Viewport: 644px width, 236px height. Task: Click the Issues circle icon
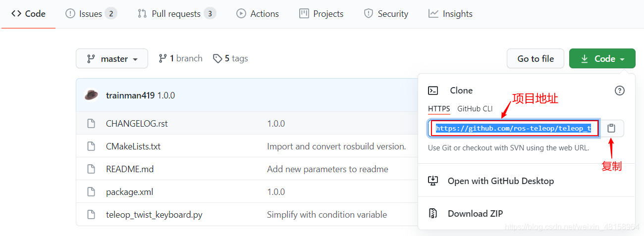pyautogui.click(x=70, y=14)
